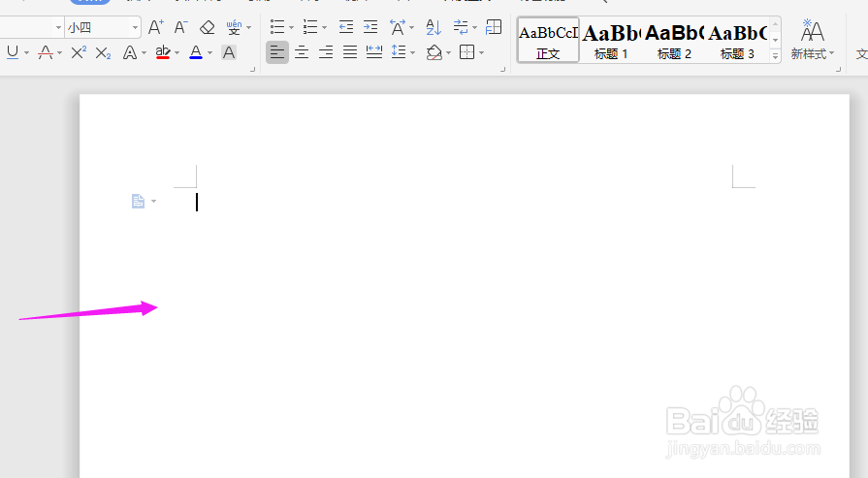Viewport: 868px width, 478px height.
Task: Click show/hide editing marks icon
Action: pos(461,26)
